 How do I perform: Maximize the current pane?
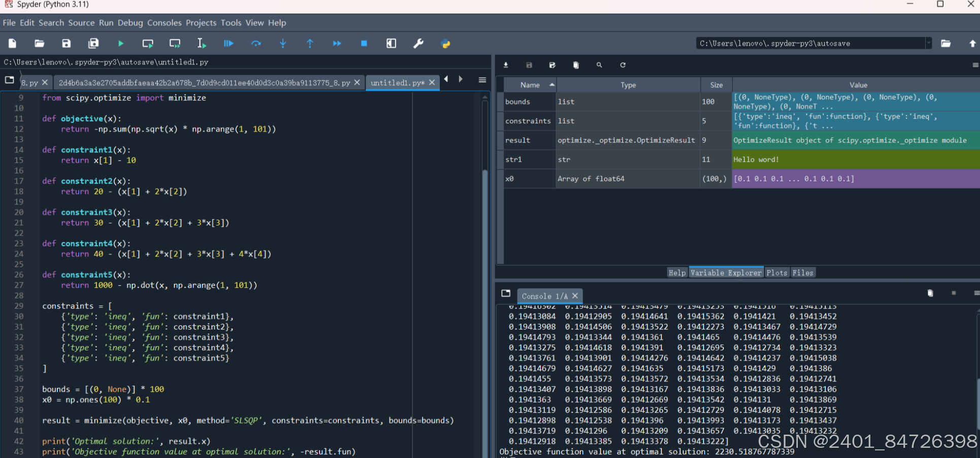(x=391, y=44)
